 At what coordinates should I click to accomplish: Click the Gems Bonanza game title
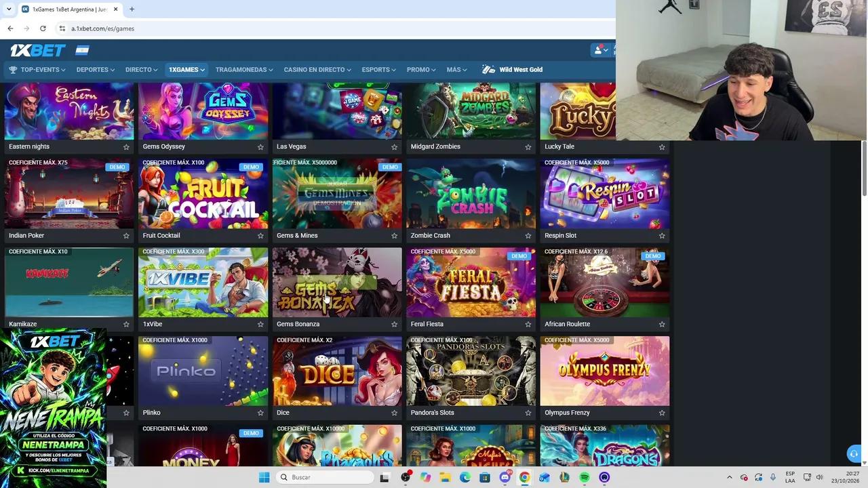298,324
